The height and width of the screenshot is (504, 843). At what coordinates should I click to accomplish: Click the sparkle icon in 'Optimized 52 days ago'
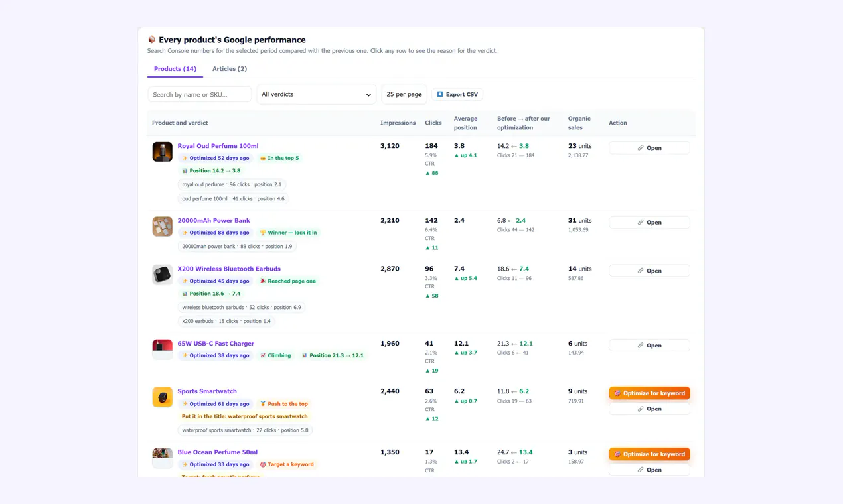pyautogui.click(x=185, y=158)
